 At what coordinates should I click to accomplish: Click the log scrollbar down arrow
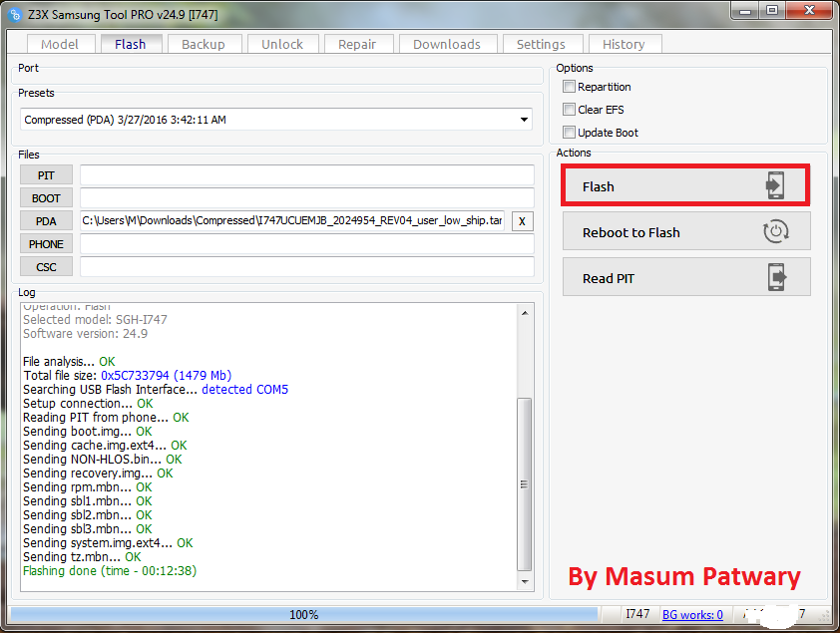(x=525, y=581)
